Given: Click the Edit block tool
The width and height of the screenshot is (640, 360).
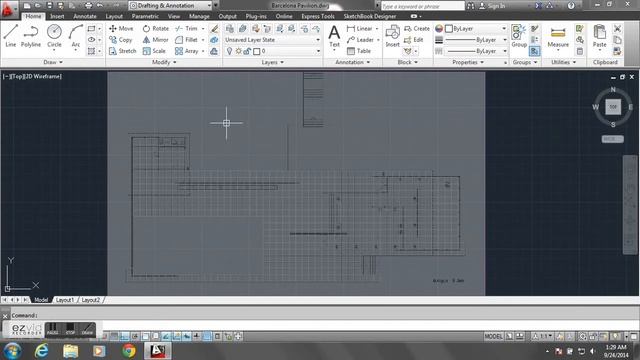Looking at the screenshot, I should [413, 40].
